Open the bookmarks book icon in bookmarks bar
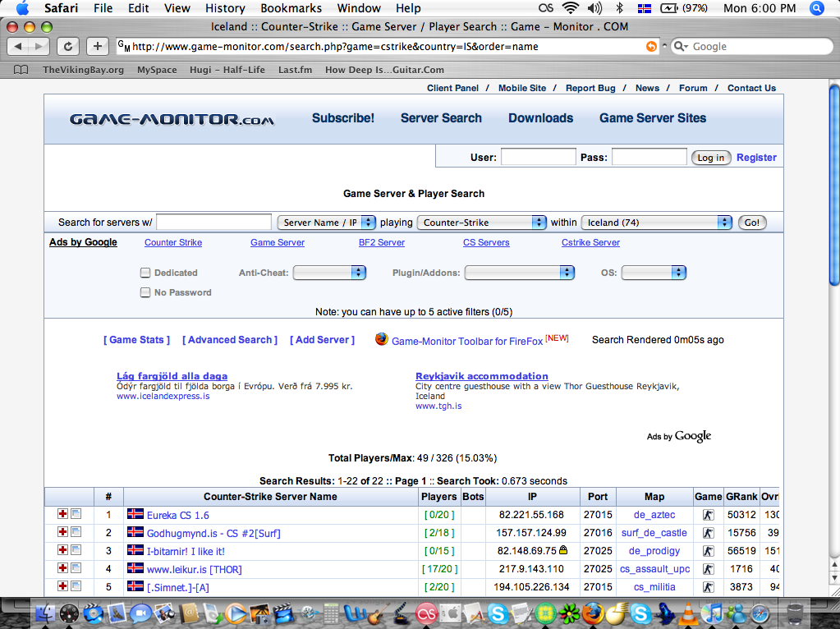 point(21,70)
